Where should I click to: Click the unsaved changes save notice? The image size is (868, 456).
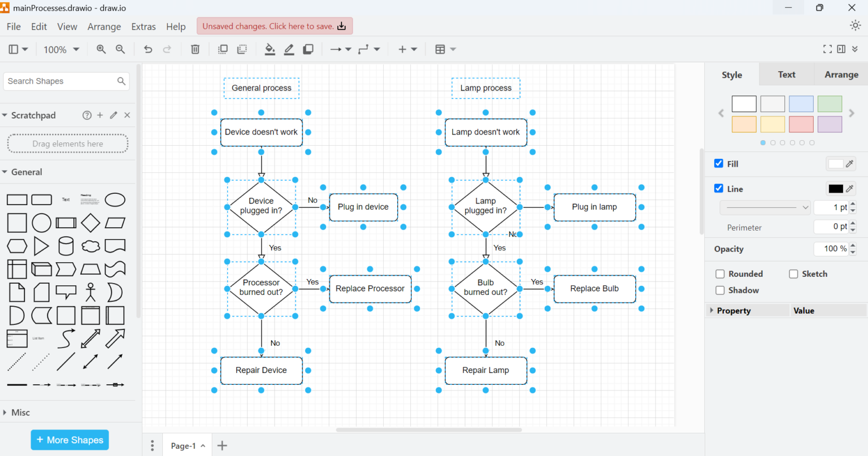click(x=274, y=26)
